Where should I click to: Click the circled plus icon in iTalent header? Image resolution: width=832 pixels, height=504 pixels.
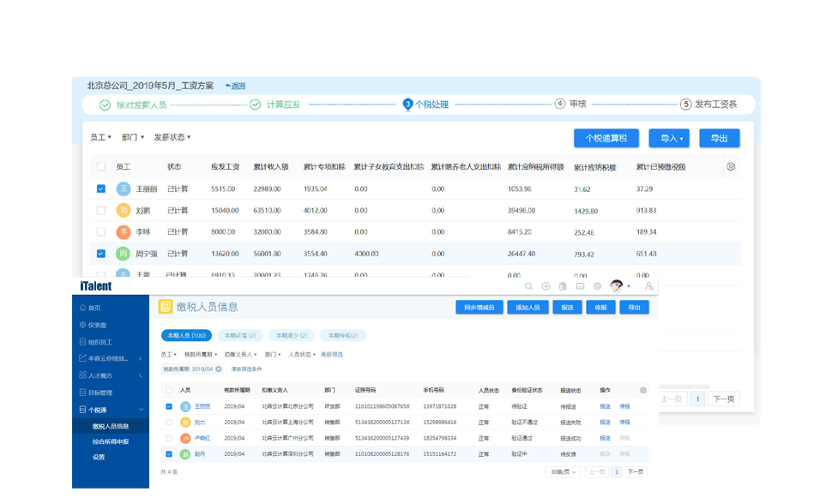click(546, 286)
